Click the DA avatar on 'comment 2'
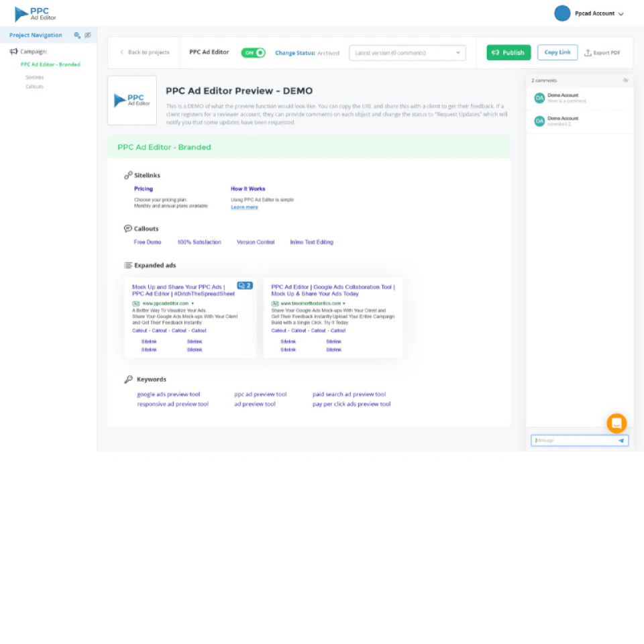 [x=539, y=121]
